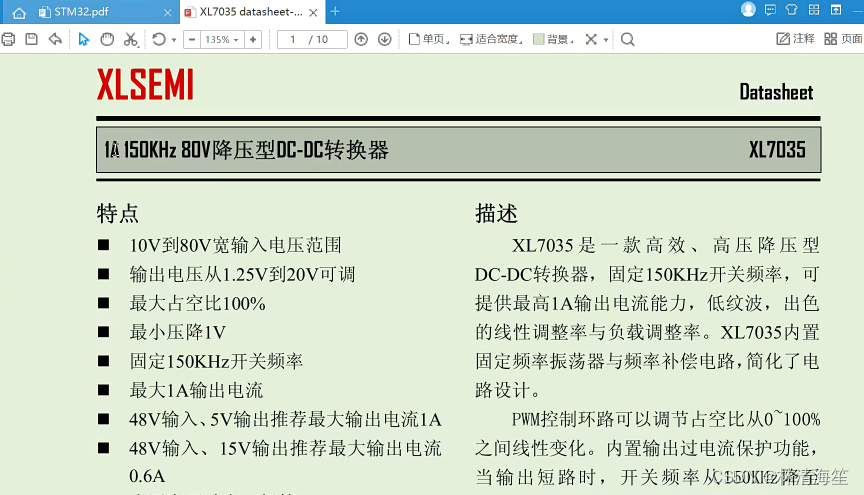Select the hand pan tool
Viewport: 864px width, 495px height.
pyautogui.click(x=107, y=39)
